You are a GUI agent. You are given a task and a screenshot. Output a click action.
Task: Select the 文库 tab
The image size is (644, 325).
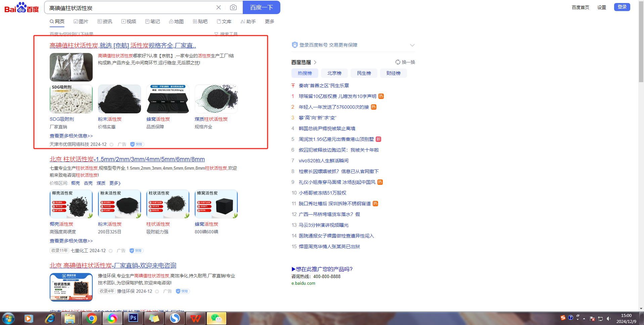[x=224, y=21]
